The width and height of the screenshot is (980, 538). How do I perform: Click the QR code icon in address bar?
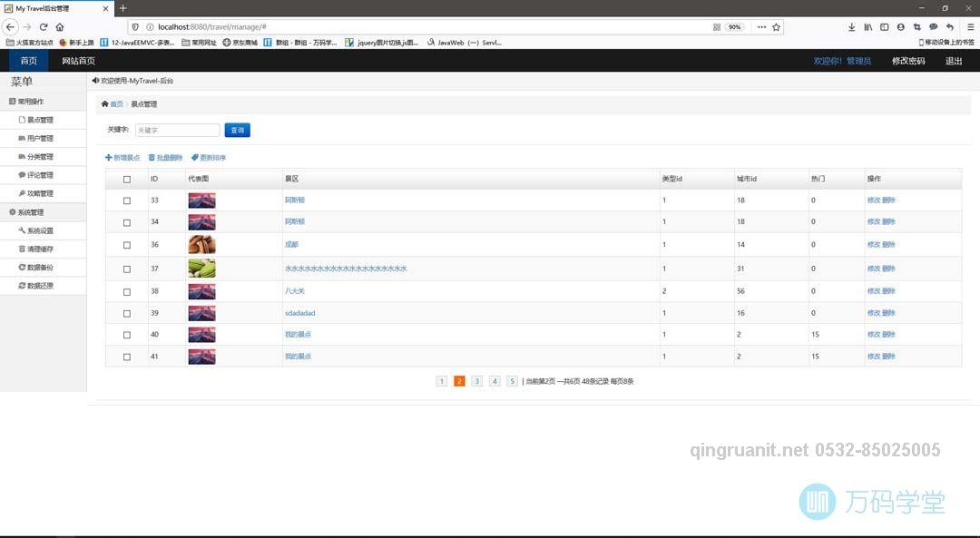point(717,27)
